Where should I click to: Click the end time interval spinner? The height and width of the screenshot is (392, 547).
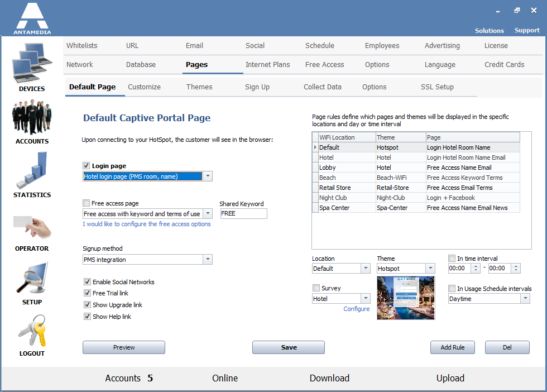point(516,268)
